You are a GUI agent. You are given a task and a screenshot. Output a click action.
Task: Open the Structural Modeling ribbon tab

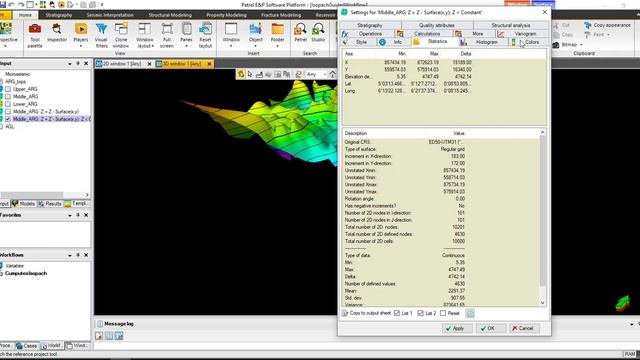[x=170, y=15]
